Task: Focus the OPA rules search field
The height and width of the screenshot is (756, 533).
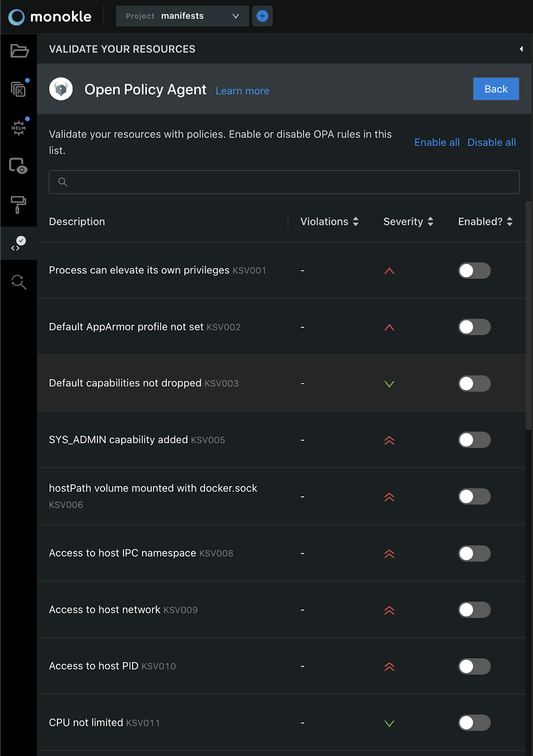Action: [284, 182]
